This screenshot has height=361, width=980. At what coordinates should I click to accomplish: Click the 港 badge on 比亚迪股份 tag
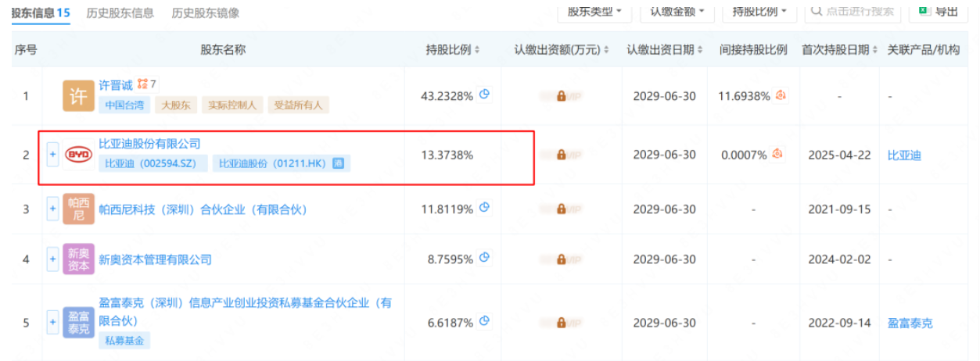(x=338, y=164)
